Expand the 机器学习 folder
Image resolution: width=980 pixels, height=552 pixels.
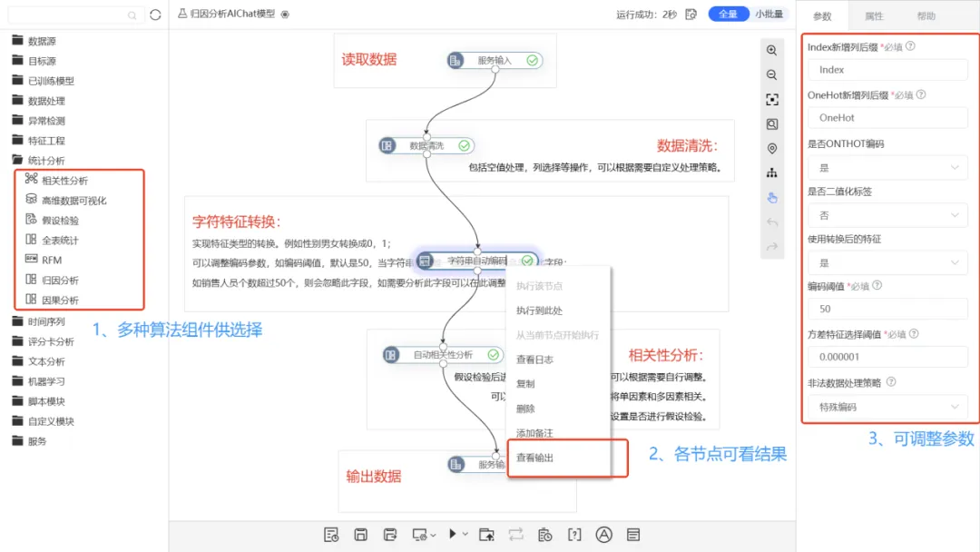38,380
